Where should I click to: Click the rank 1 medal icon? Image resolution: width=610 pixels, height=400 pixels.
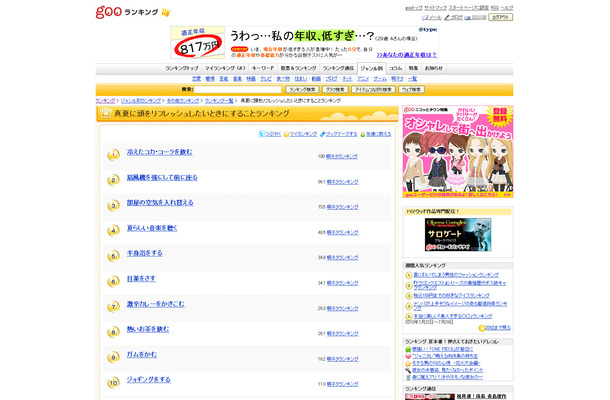(x=113, y=155)
